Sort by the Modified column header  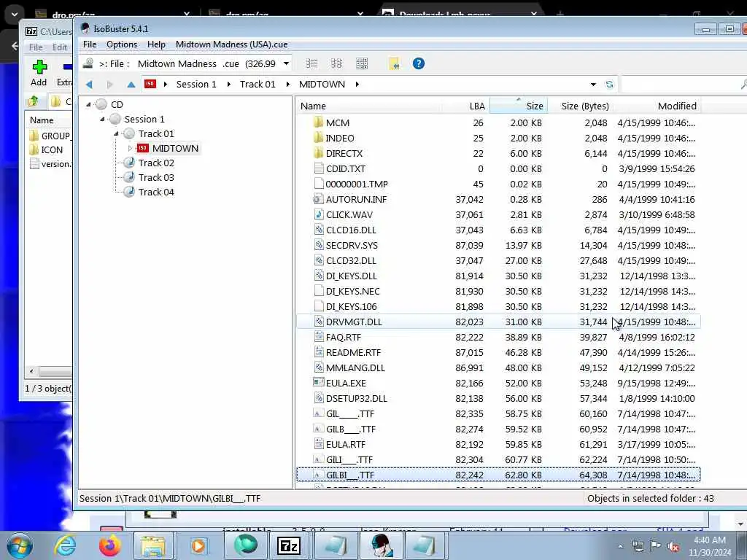tap(657, 106)
